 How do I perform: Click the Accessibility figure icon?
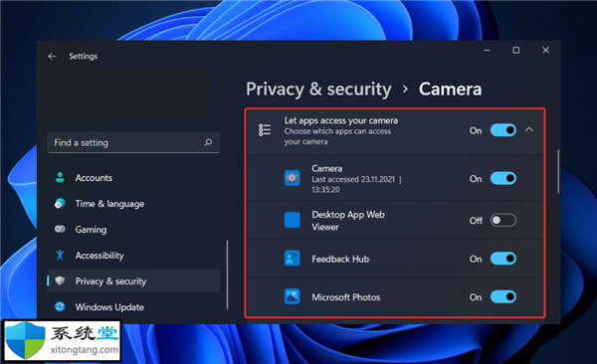[x=60, y=256]
